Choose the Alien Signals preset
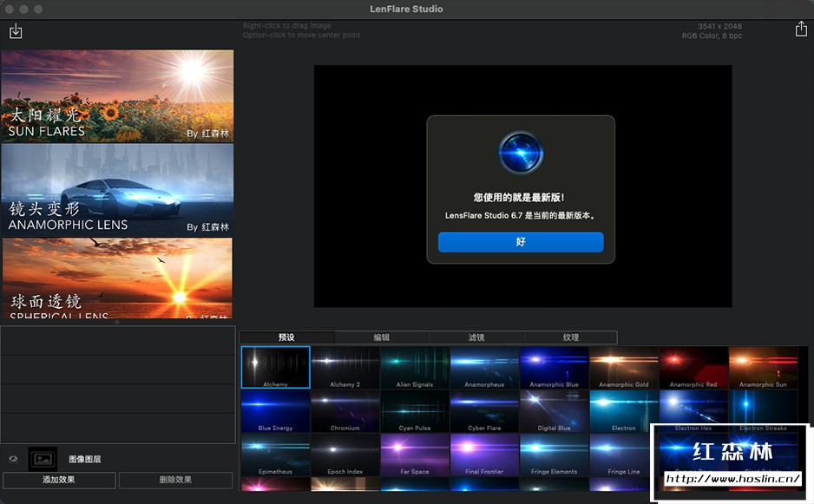The height and width of the screenshot is (504, 814). pyautogui.click(x=415, y=368)
